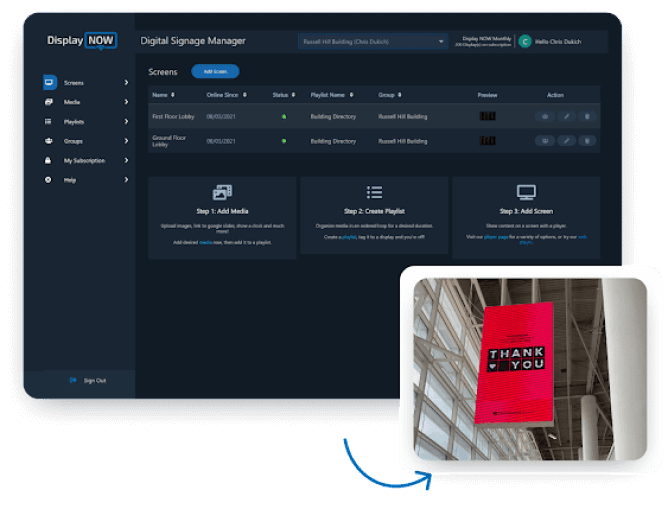668x508 pixels.
Task: Preview Ground Floor Lobby using eye icon
Action: pyautogui.click(x=545, y=141)
